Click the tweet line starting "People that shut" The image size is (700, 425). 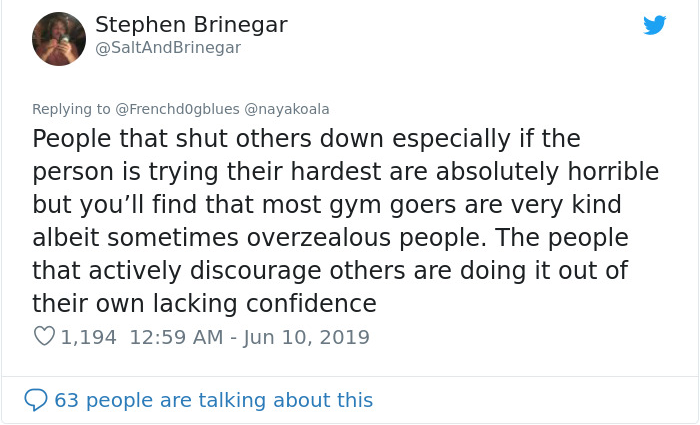(x=306, y=138)
